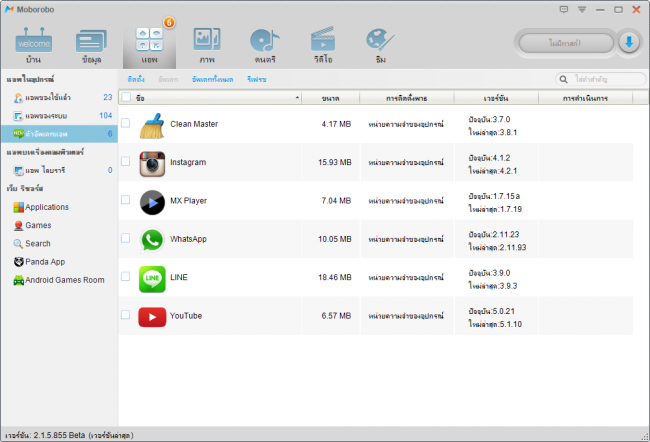
Task: Open the Theme palette tab icon
Action: tap(380, 40)
